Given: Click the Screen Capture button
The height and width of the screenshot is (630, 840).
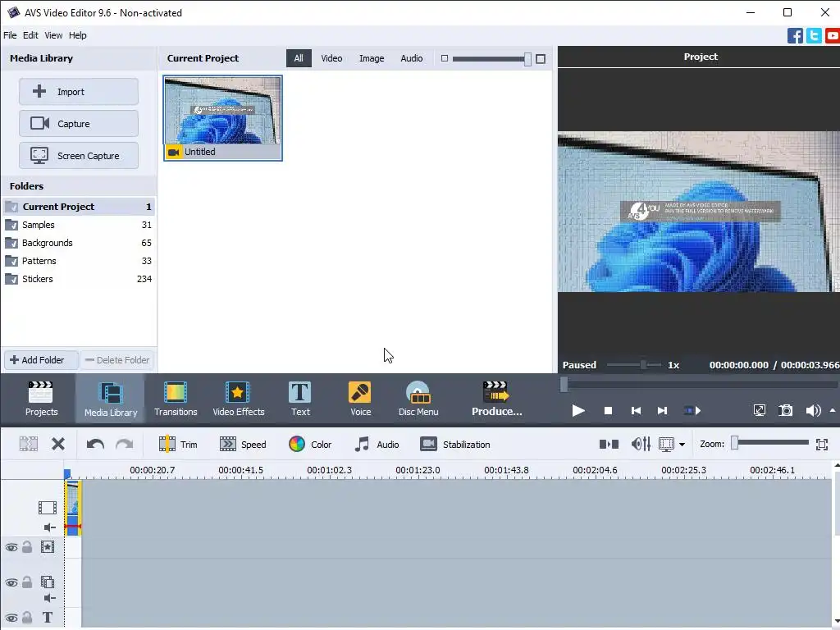Looking at the screenshot, I should tap(79, 156).
